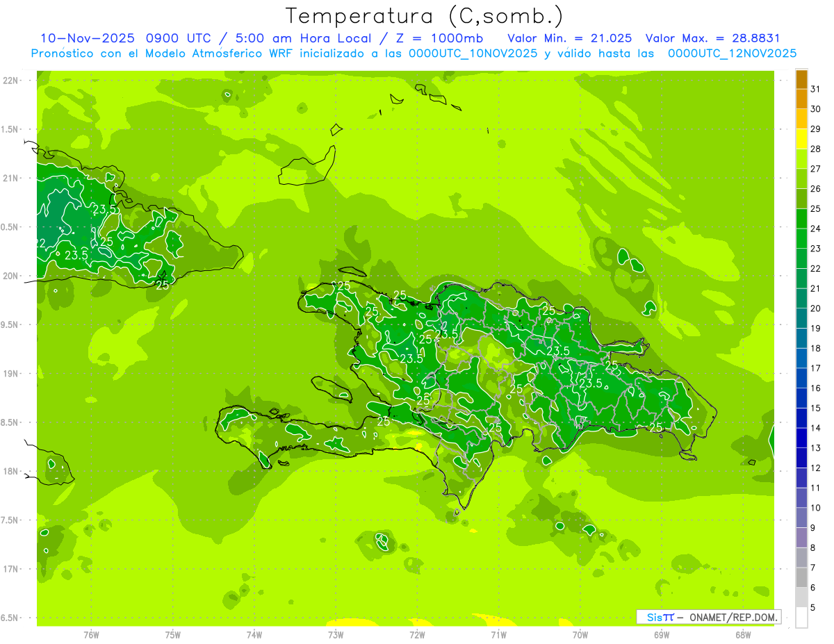Viewport: 834px width, 644px height.
Task: Click the "20N" latitude axis label
Action: click(10, 276)
